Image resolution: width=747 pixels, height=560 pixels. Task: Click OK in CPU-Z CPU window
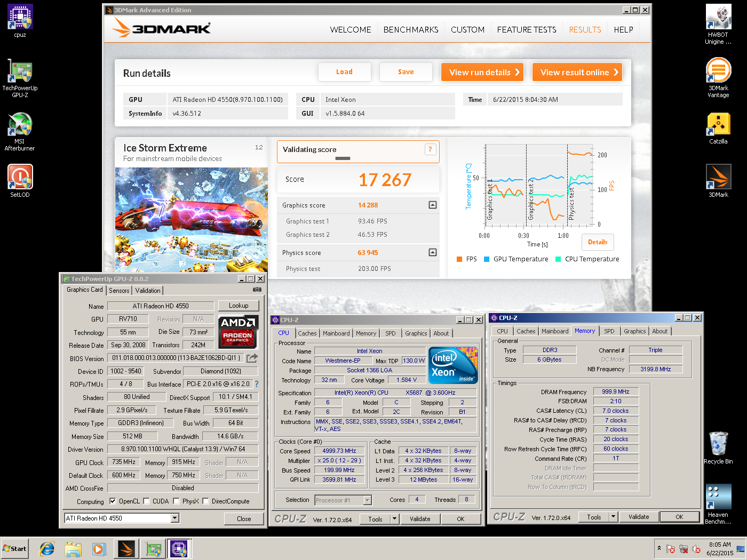[x=460, y=519]
